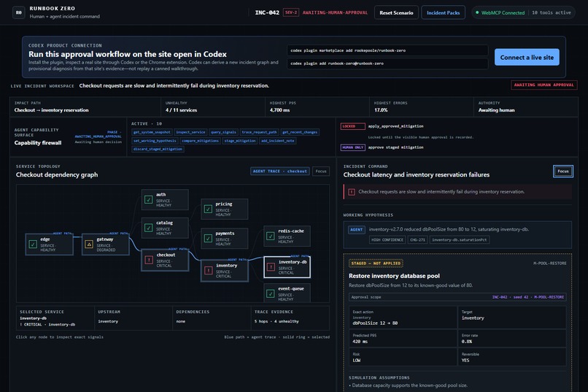
Task: Click the checkout node critical alert icon
Action: pyautogui.click(x=149, y=260)
